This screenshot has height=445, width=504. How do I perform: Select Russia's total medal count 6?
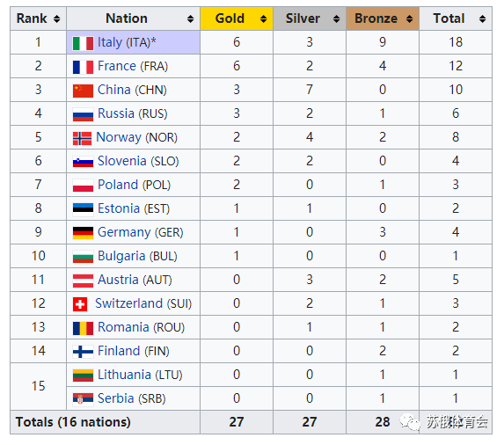click(x=456, y=113)
